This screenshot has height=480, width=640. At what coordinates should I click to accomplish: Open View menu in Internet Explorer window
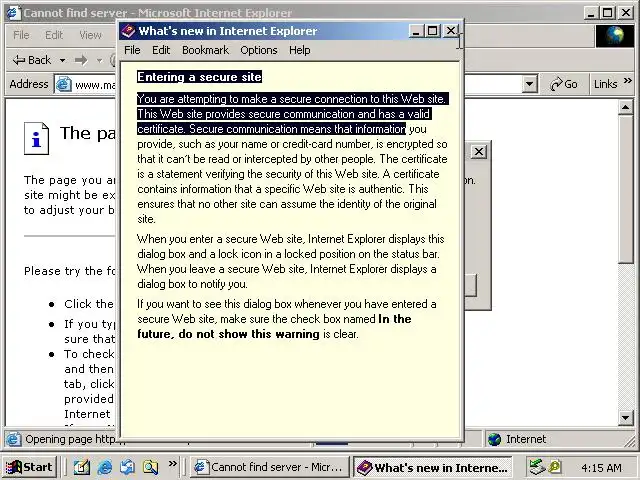coord(90,35)
